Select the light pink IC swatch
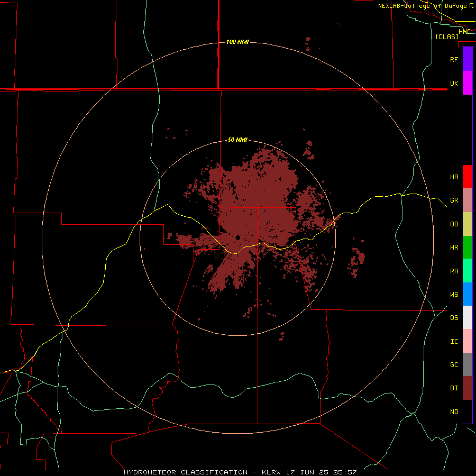 [467, 341]
